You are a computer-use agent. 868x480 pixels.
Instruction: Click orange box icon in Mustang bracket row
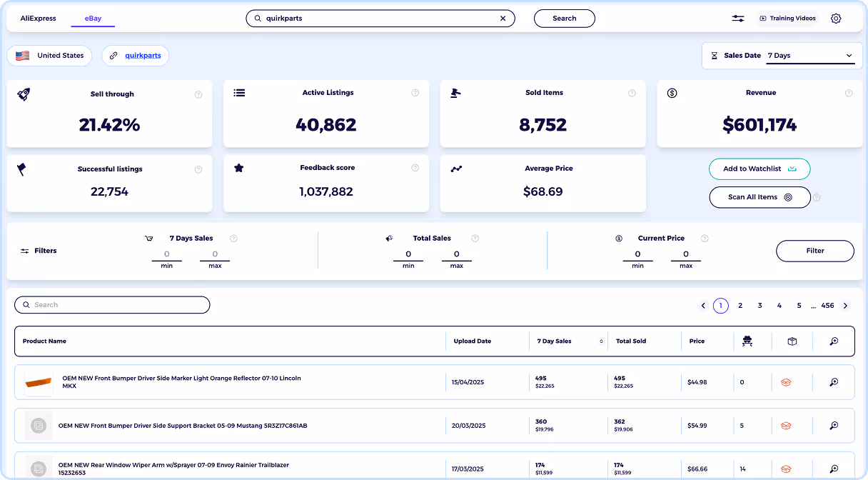point(786,426)
